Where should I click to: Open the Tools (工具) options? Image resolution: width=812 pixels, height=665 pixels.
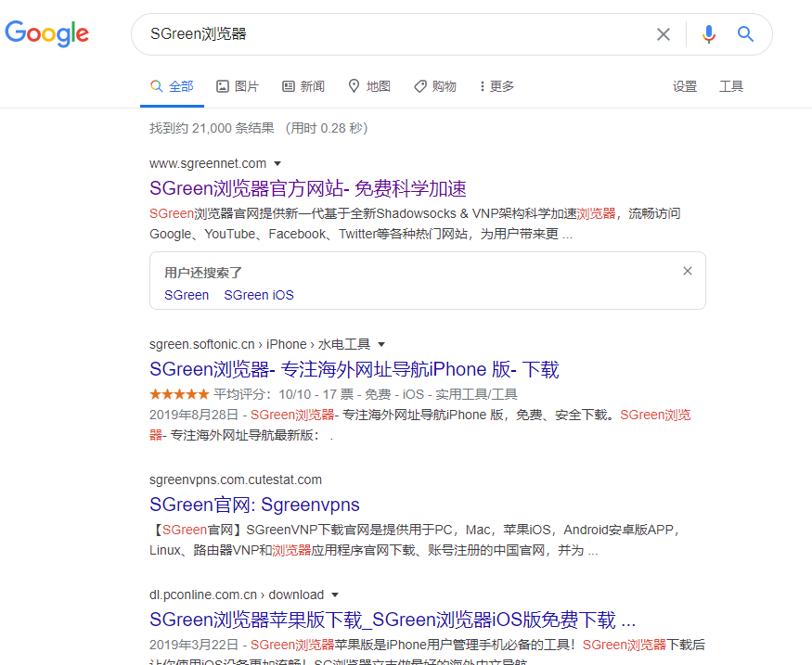point(731,86)
